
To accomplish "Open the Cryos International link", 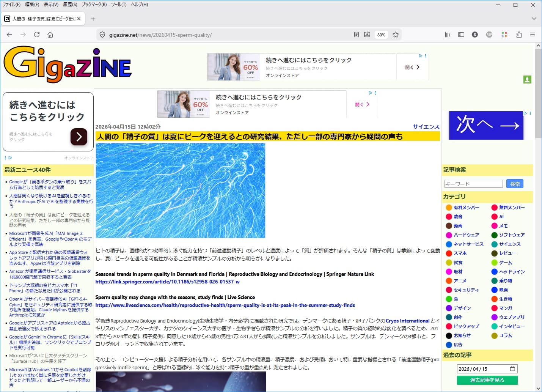I will (x=407, y=321).
